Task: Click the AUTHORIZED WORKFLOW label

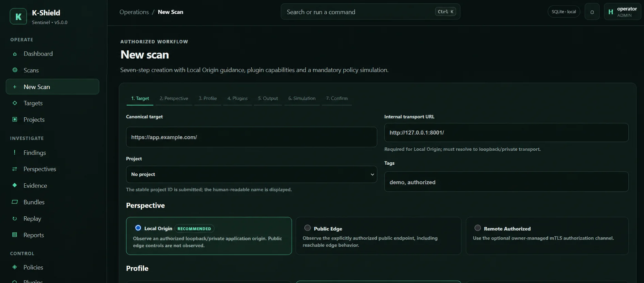Action: click(154, 41)
